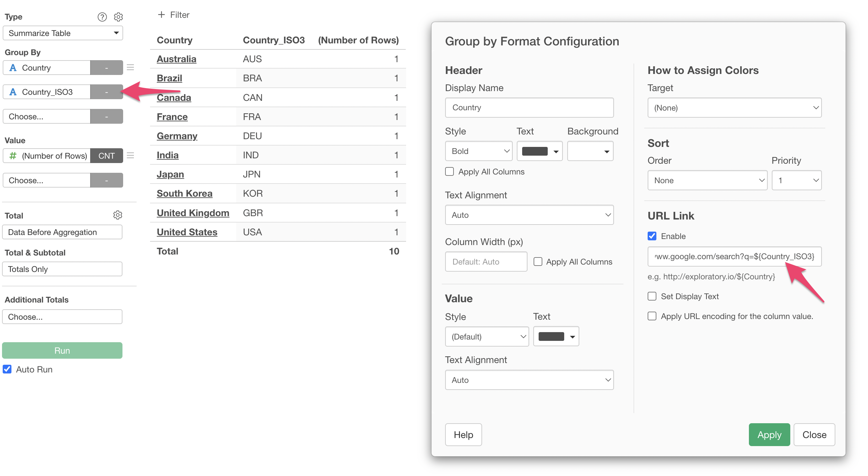Viewport: 868px width, 476px height.
Task: Toggle the Auto Run checkbox
Action: 7,369
